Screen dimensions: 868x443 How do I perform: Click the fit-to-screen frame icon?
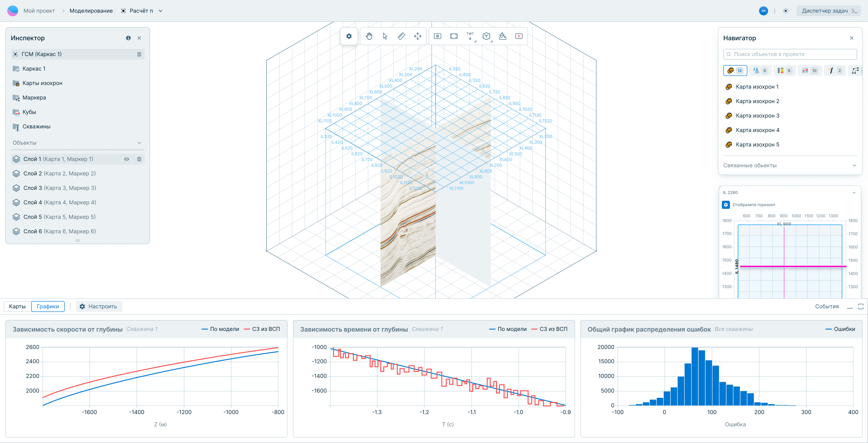[x=454, y=36]
